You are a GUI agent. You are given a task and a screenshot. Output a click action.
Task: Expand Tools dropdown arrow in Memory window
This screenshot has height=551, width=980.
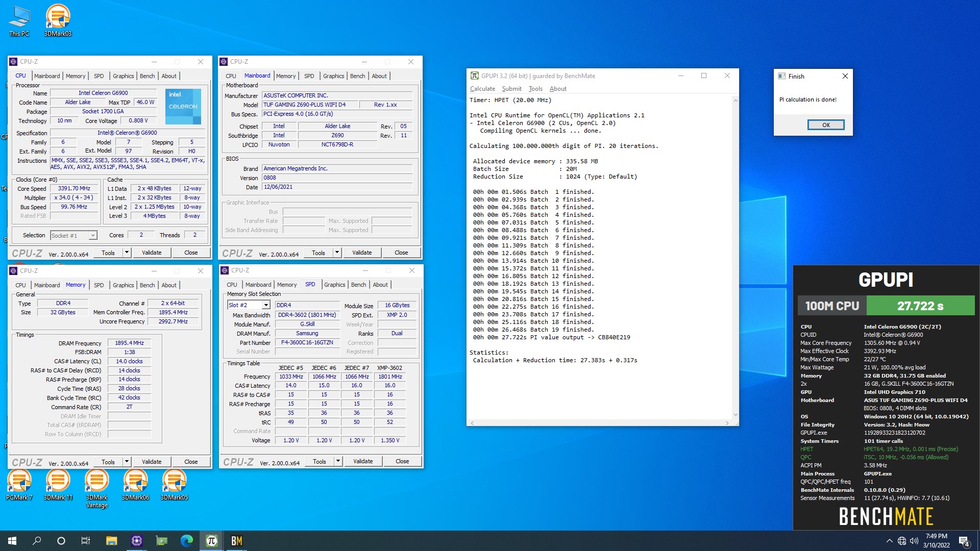tap(127, 462)
